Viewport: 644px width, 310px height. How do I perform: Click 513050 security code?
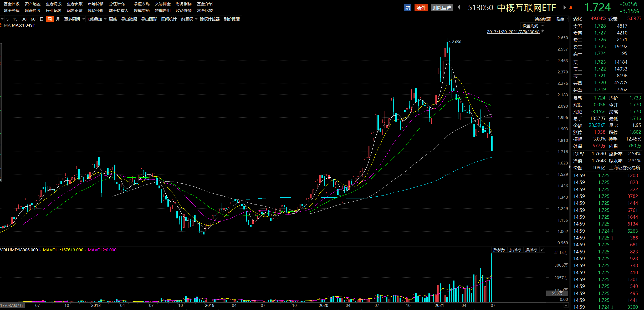(x=481, y=8)
